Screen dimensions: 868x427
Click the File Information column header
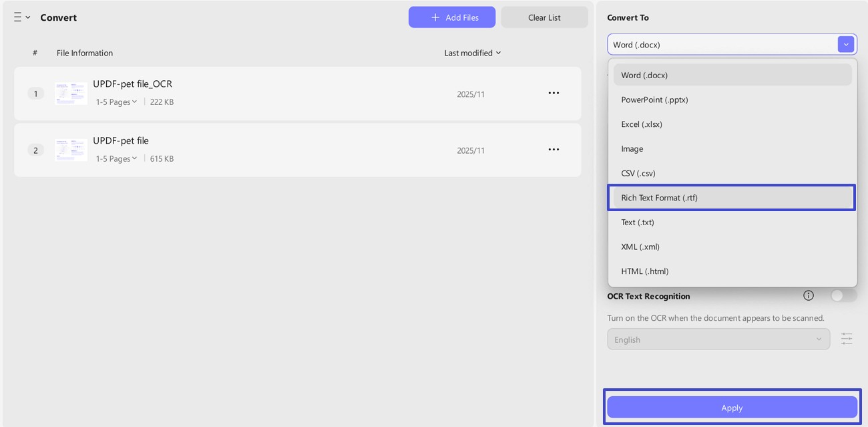click(x=85, y=53)
